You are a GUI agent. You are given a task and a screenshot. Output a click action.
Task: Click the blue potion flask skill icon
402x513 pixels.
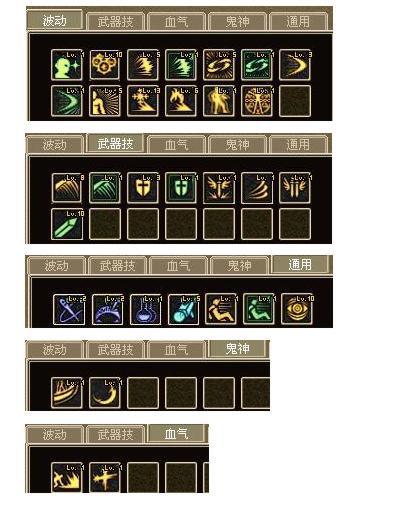tap(146, 309)
